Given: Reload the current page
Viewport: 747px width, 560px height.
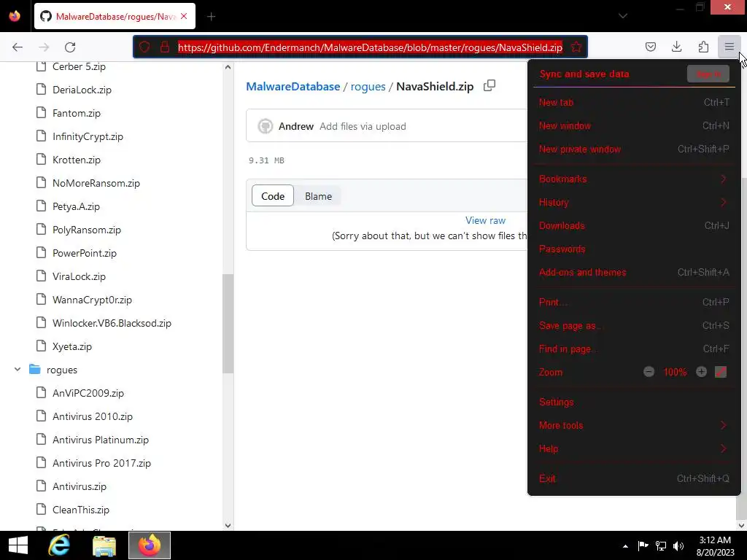Looking at the screenshot, I should point(70,47).
